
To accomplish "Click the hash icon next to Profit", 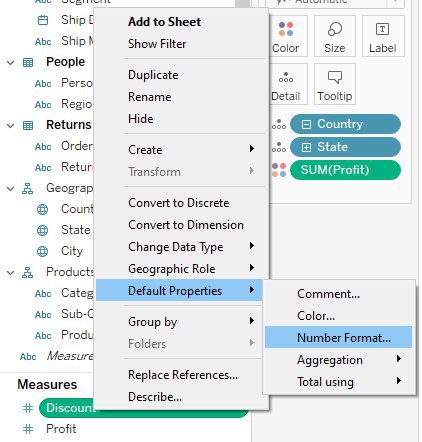I will tap(28, 429).
